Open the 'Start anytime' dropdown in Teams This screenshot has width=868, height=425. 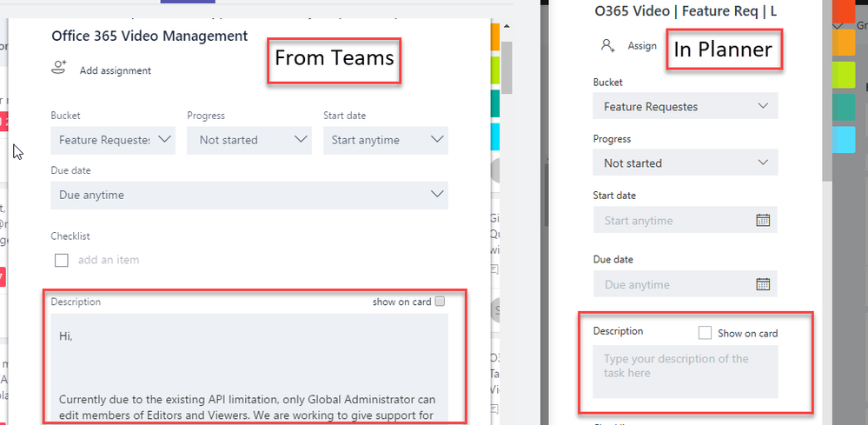(385, 141)
